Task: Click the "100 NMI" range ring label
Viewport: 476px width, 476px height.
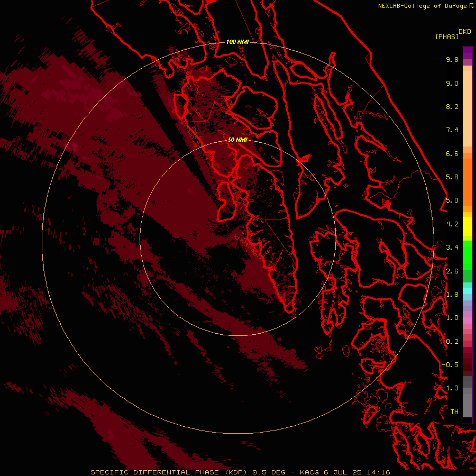Action: coord(237,42)
